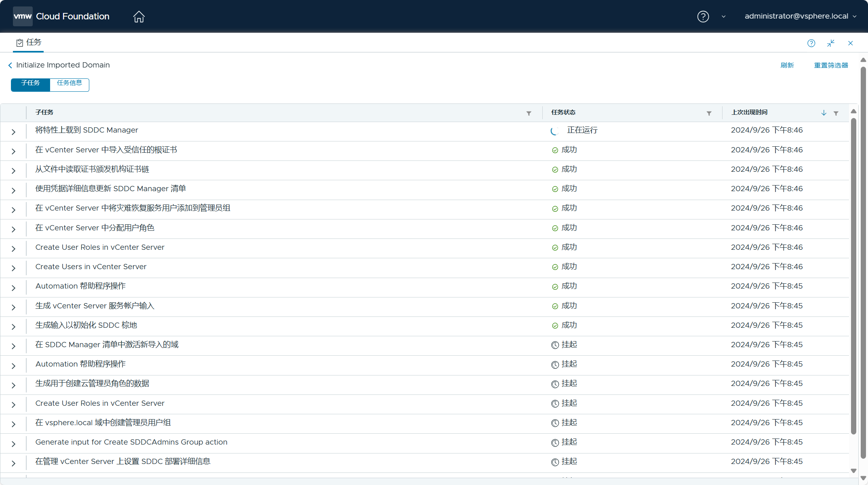Click success icon for 生成输入以初始化 SDDC 棕地

[x=555, y=326]
